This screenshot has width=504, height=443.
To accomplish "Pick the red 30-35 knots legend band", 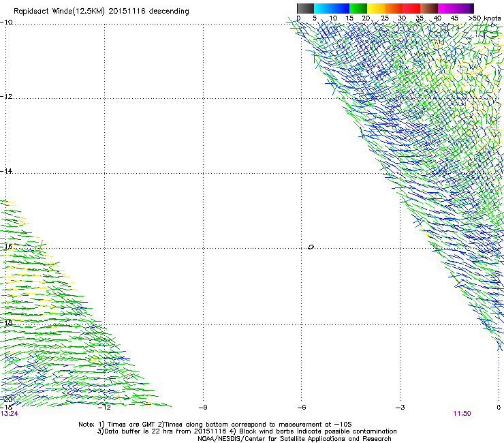I will [411, 8].
